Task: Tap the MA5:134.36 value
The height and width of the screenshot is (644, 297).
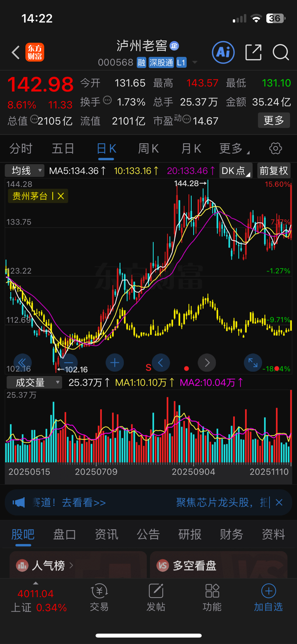Action: 74,170
